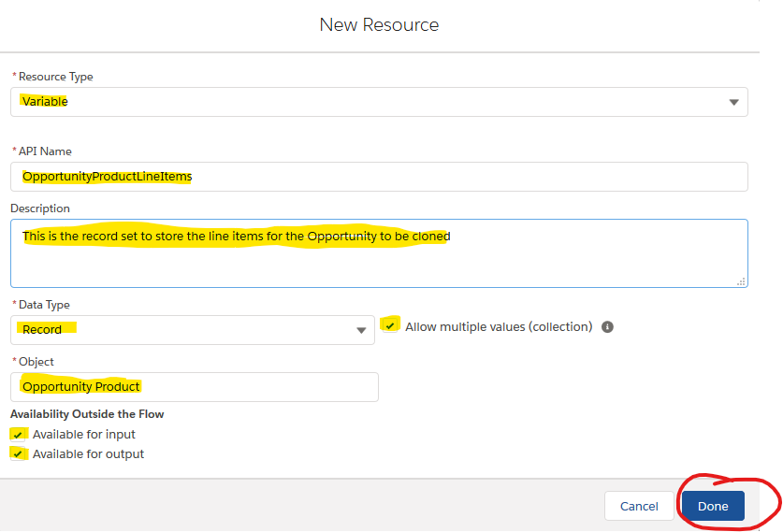
Task: Click the description textarea resize handle
Action: (741, 281)
